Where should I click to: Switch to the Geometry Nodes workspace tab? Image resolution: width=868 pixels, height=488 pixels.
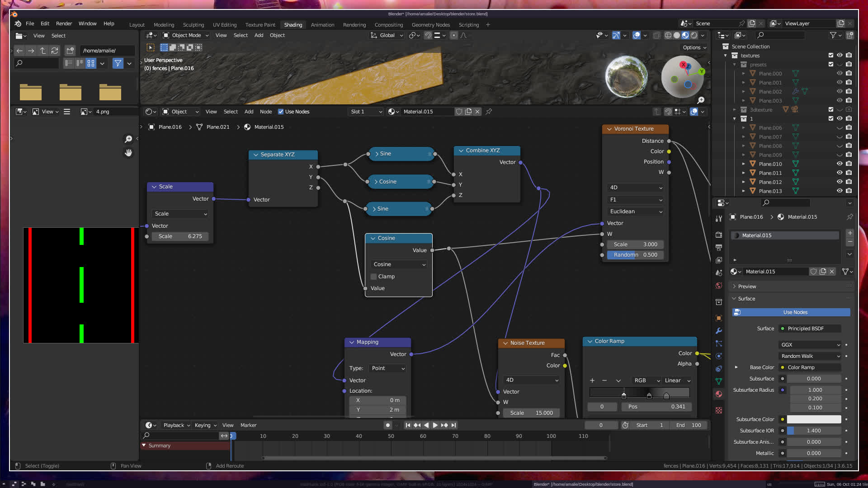[x=430, y=25]
